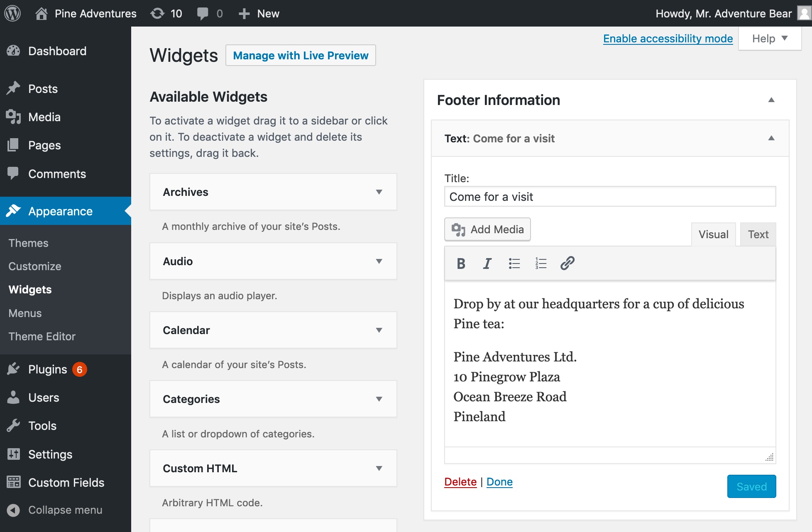Viewport: 812px width, 532px height.
Task: Click the Ordered list icon
Action: (x=539, y=262)
